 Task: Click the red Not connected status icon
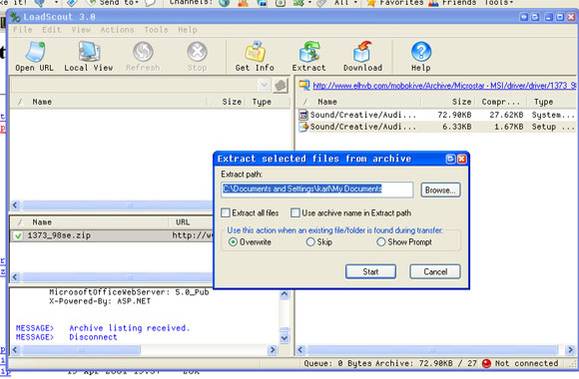pyautogui.click(x=486, y=363)
